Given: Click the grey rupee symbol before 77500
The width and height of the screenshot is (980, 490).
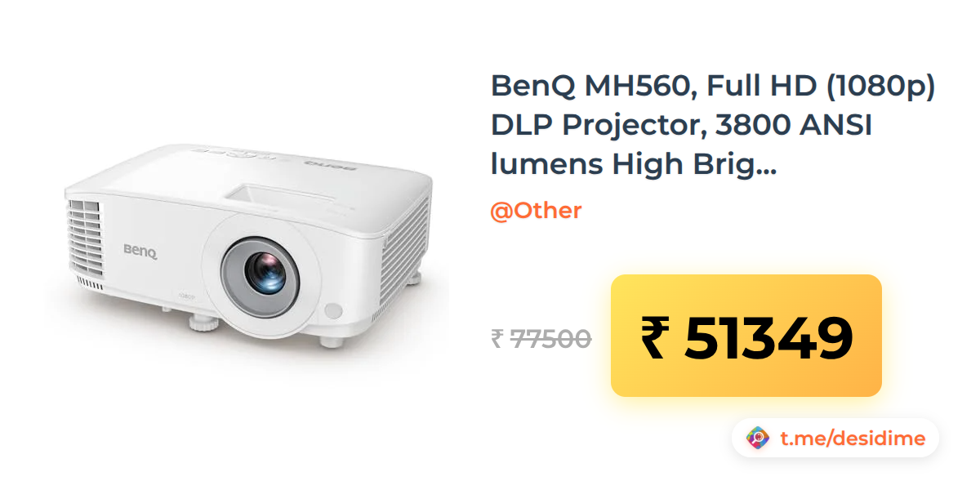Looking at the screenshot, I should click(497, 338).
